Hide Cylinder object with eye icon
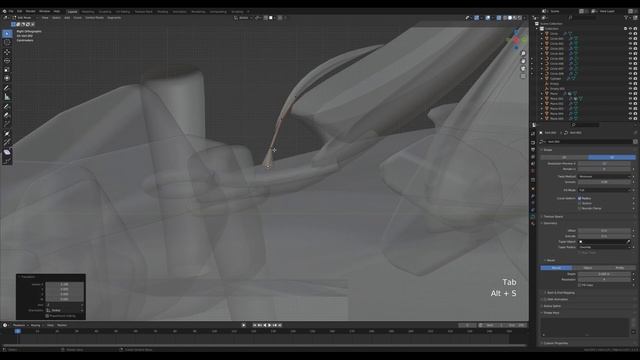Viewport: 640px width, 360px height. pyautogui.click(x=630, y=78)
